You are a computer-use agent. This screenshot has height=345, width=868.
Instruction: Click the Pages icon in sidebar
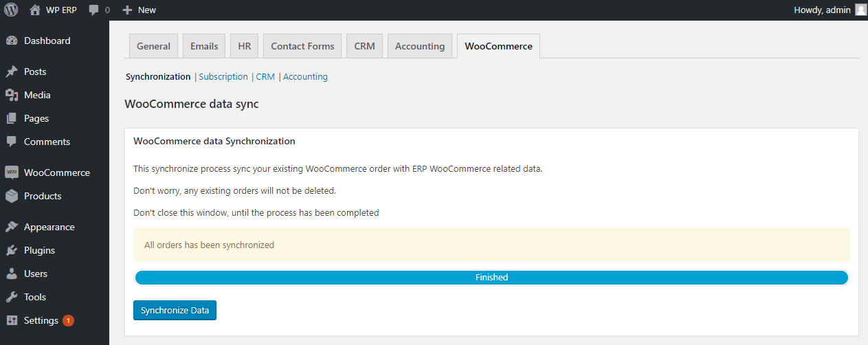pos(12,118)
